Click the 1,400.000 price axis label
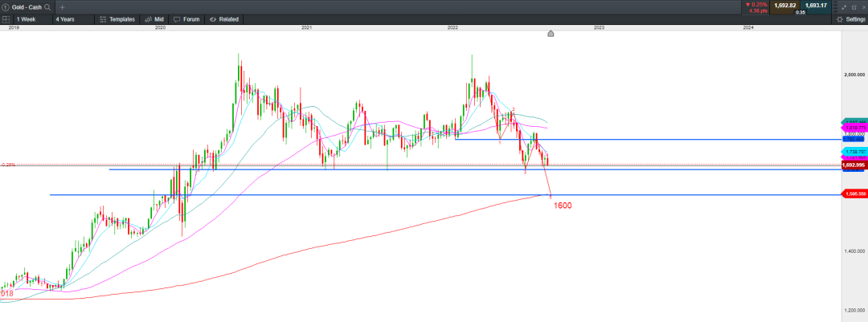868x322 pixels. 854,251
